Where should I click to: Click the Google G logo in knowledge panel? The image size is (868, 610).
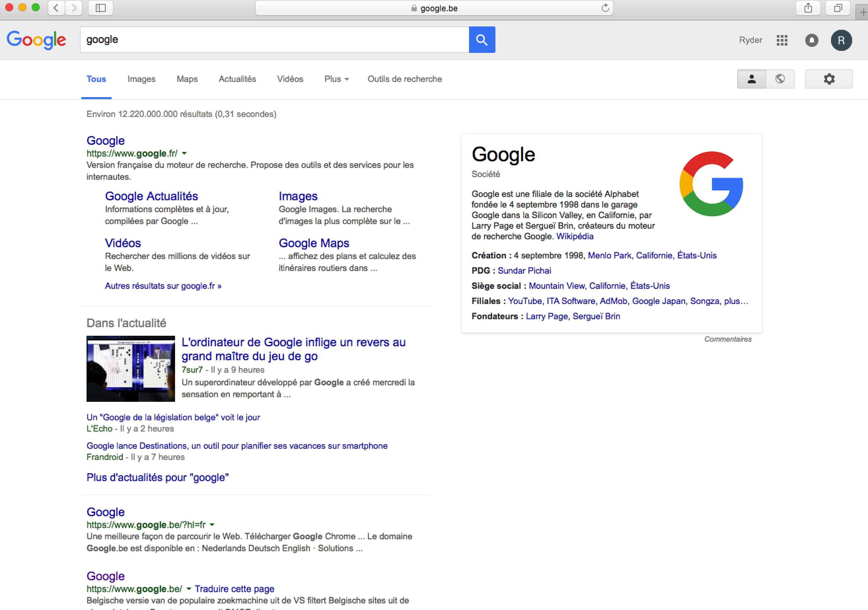pos(711,184)
